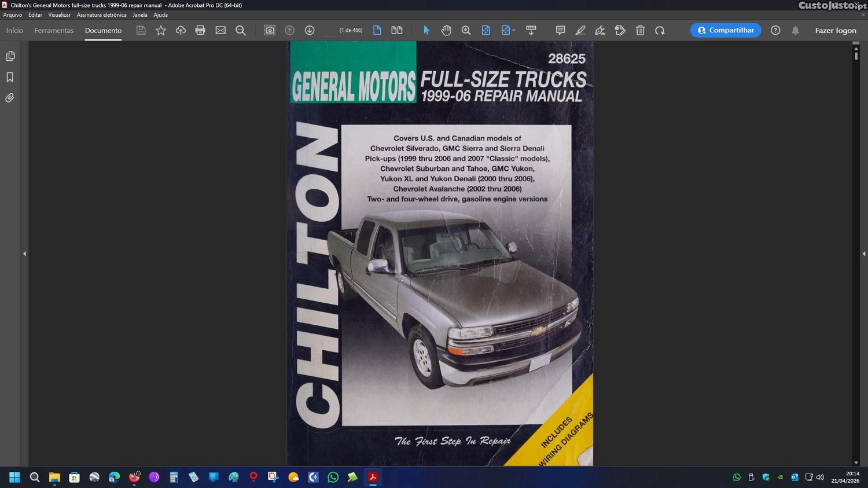Toggle single page view mode
868x488 pixels.
(377, 30)
